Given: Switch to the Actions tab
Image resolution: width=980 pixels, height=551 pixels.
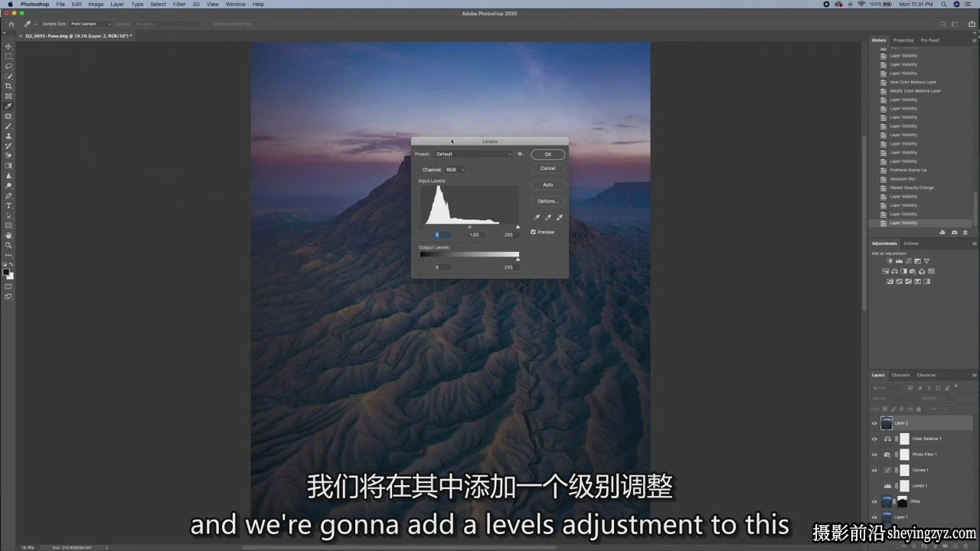Looking at the screenshot, I should (911, 243).
